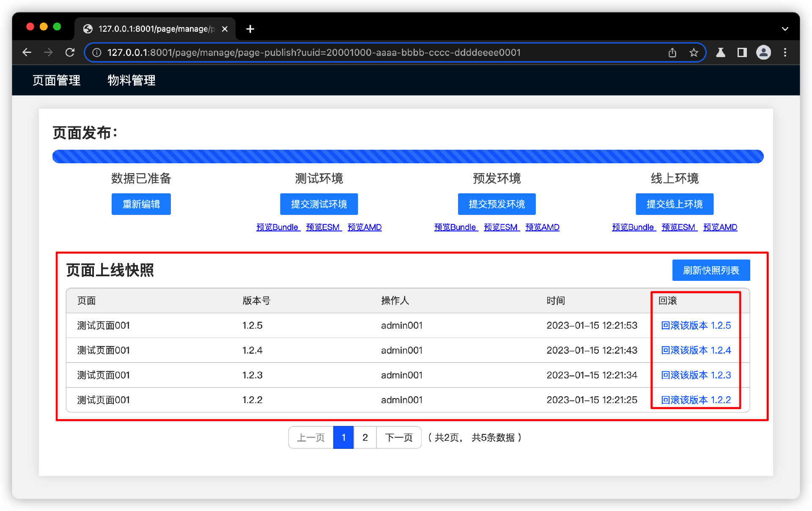Screen dimensions: 812x511
Task: Click the 重新编辑 button
Action: (x=141, y=204)
